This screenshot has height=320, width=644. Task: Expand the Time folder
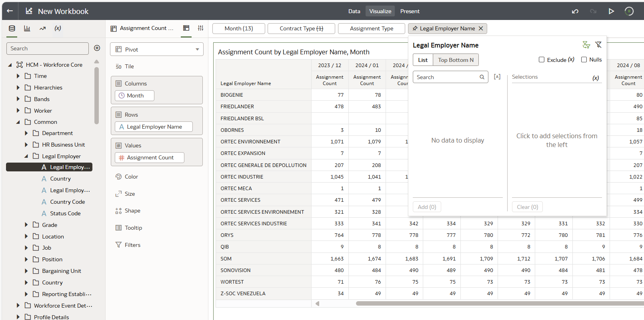click(x=18, y=76)
